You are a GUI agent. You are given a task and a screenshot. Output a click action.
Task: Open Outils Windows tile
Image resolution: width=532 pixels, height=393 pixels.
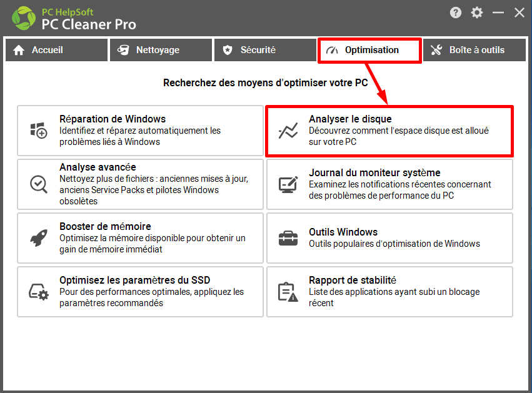(x=389, y=237)
